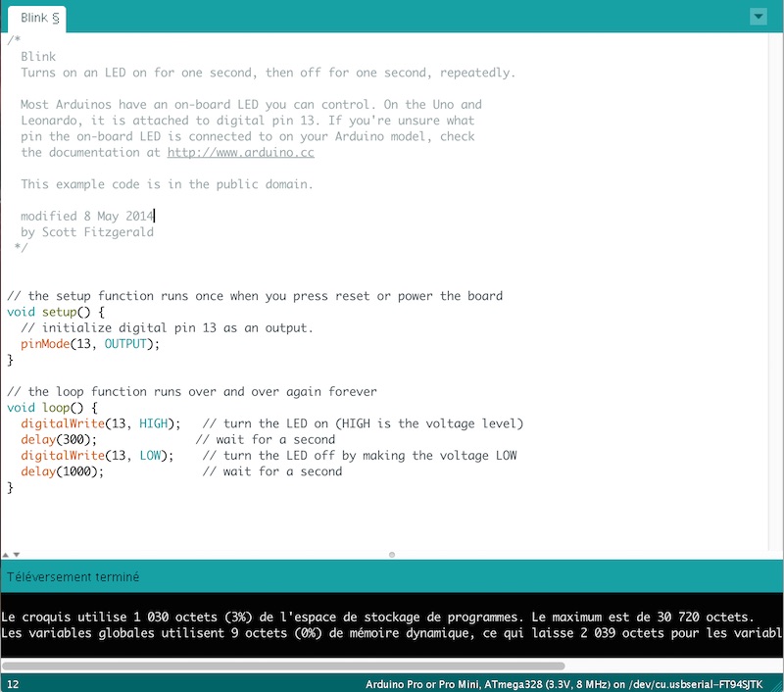784x692 pixels.
Task: Expand console with the down triangle
Action: coord(17,555)
